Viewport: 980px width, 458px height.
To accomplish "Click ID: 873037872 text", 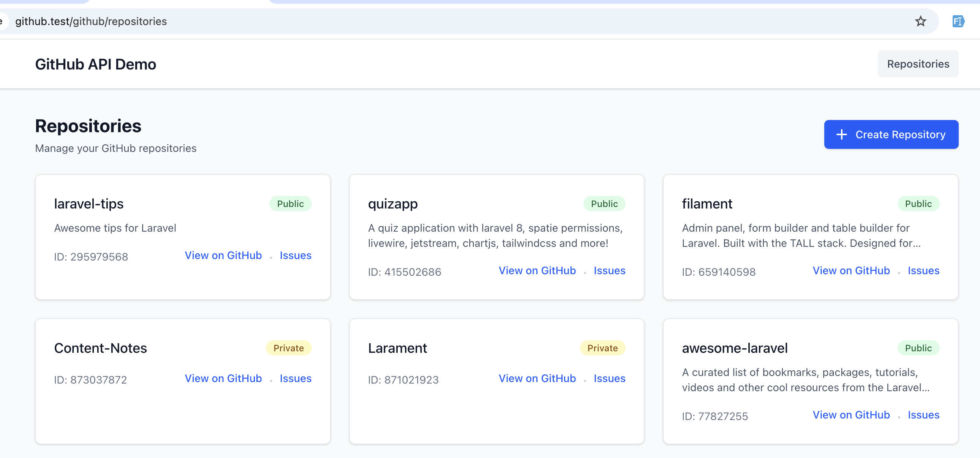I will click(90, 380).
